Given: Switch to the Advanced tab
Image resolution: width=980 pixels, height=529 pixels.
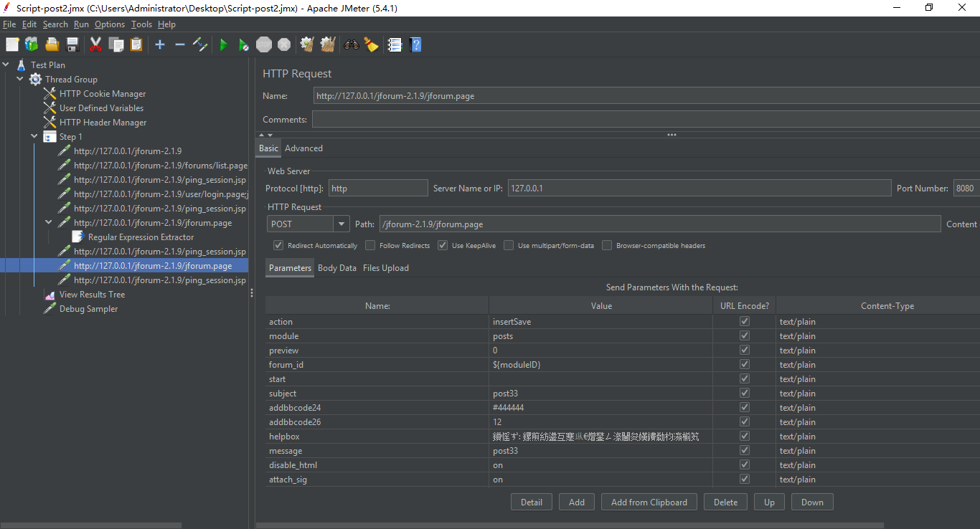Looking at the screenshot, I should 303,148.
